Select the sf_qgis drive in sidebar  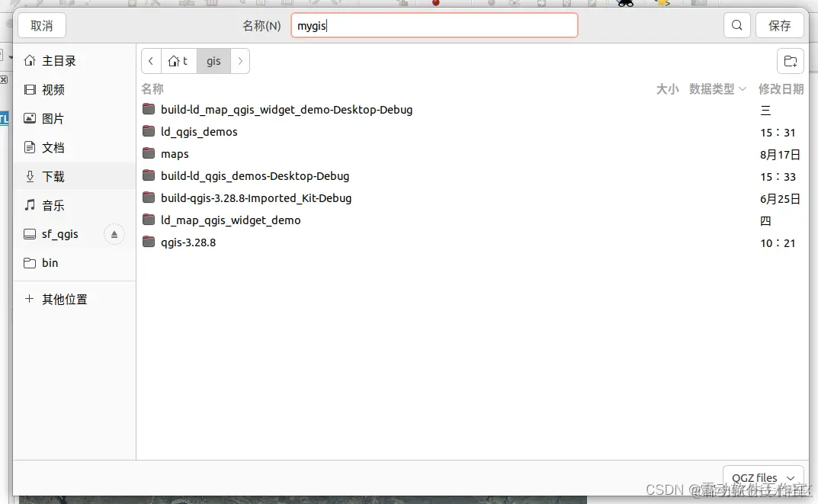(x=60, y=234)
